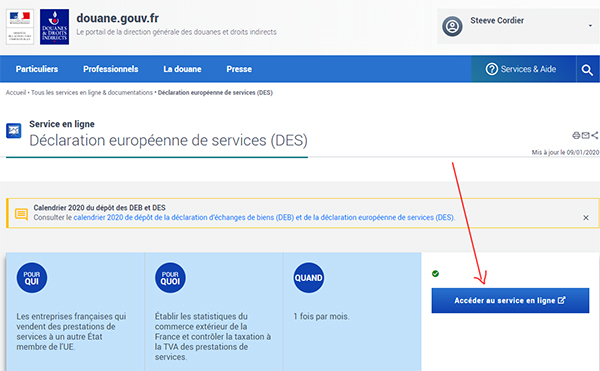Print the page with printer icon
Viewport: 600px width, 371px height.
point(576,135)
